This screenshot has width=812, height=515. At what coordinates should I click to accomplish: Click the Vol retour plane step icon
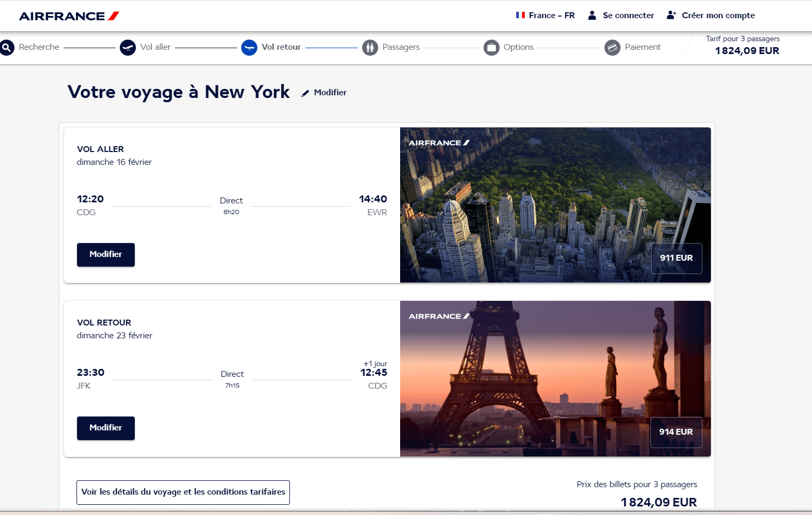coord(249,48)
